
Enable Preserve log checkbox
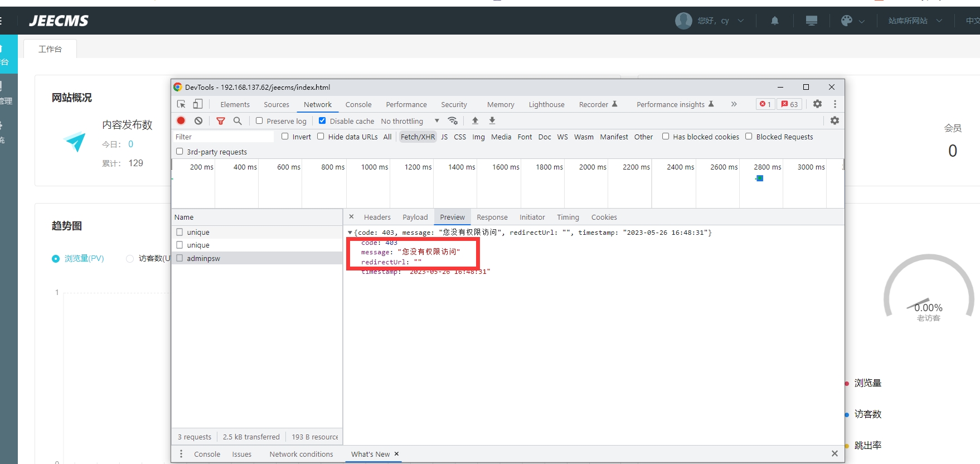(x=259, y=120)
